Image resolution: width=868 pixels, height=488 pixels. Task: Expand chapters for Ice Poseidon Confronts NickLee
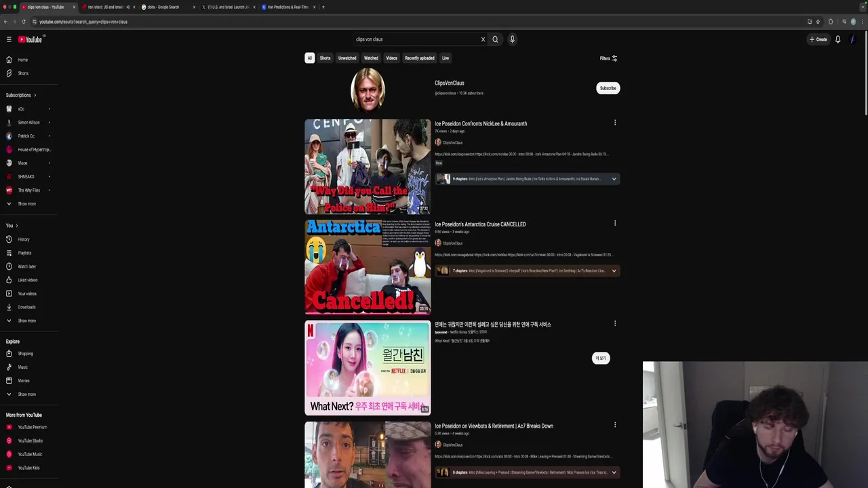click(x=614, y=179)
